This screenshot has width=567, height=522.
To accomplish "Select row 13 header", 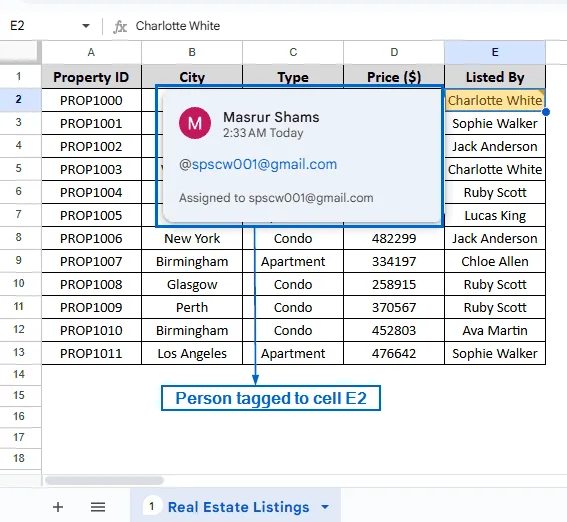I will tap(19, 352).
